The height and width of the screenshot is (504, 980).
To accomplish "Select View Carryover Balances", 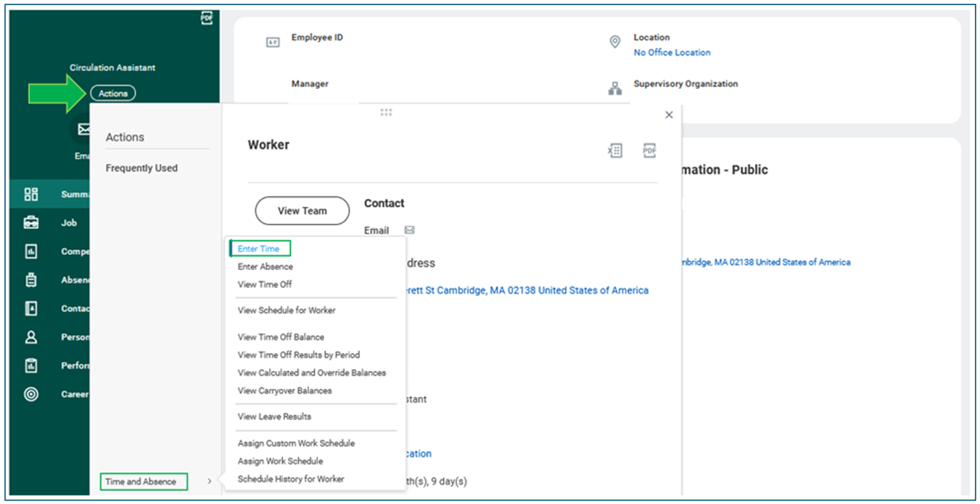I will click(x=285, y=390).
